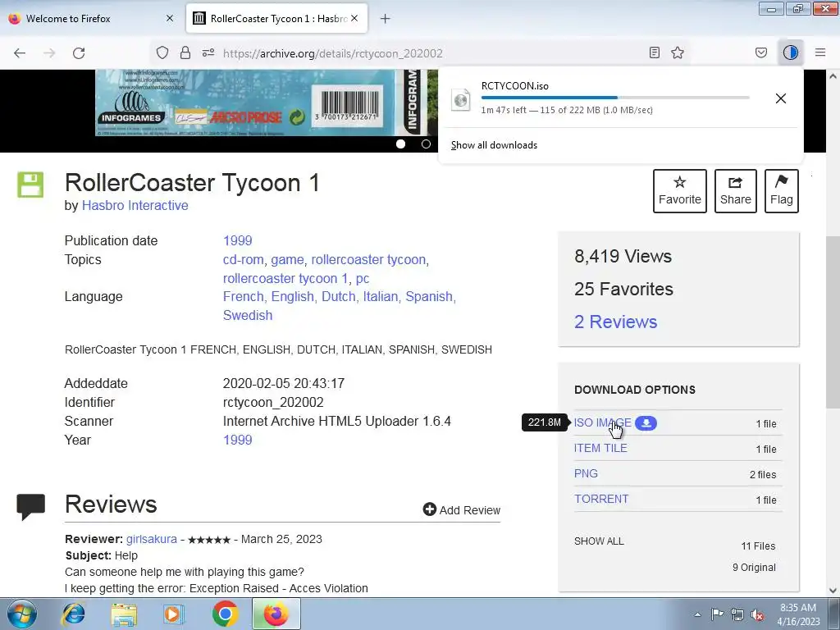Open a new tab with plus button
This screenshot has width=840, height=630.
386,19
